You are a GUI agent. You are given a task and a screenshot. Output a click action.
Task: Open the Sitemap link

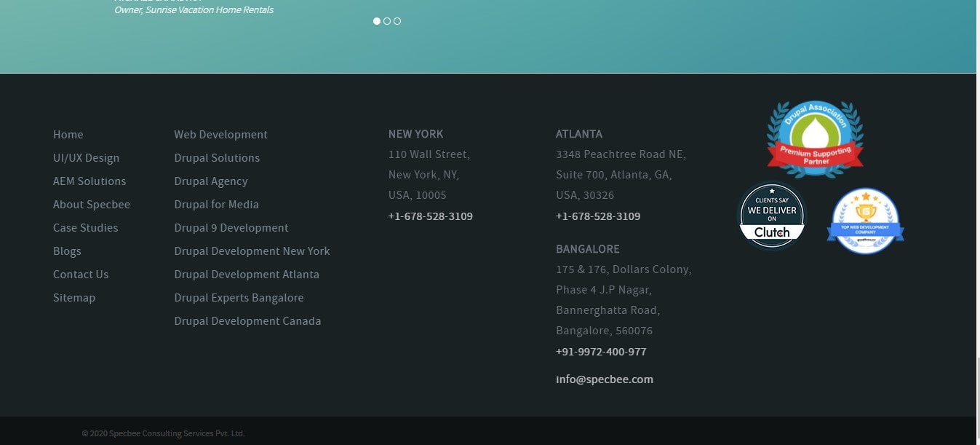tap(74, 298)
